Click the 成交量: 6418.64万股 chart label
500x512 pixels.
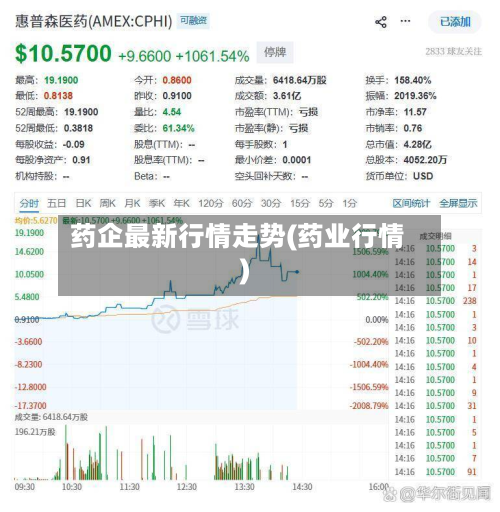coord(51,417)
